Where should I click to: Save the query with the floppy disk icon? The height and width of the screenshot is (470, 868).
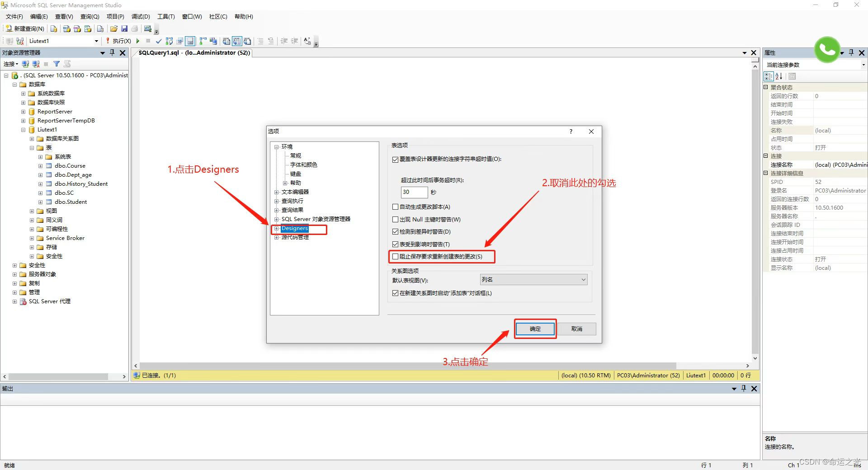pyautogui.click(x=124, y=28)
